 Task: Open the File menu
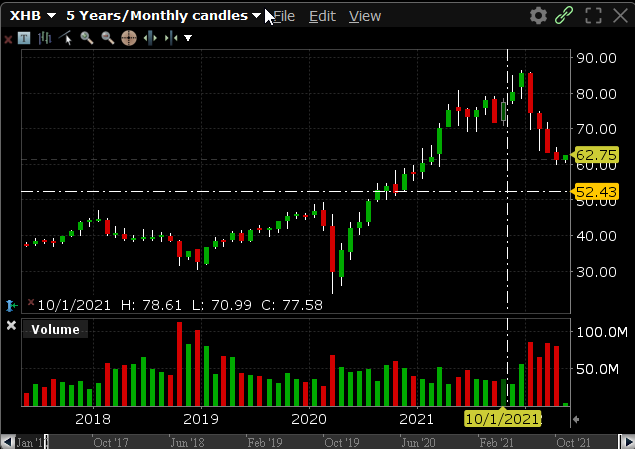pyautogui.click(x=284, y=16)
